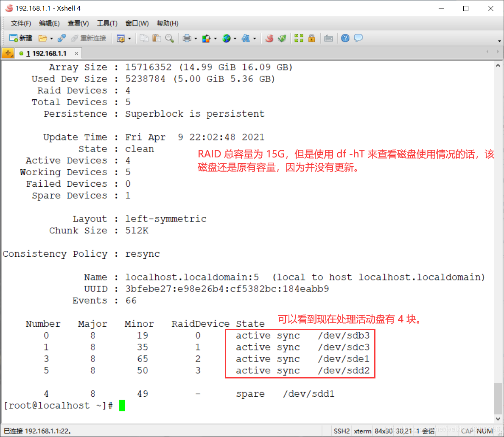
Task: Click the 'Superblock is persistent' text
Action: (195, 114)
